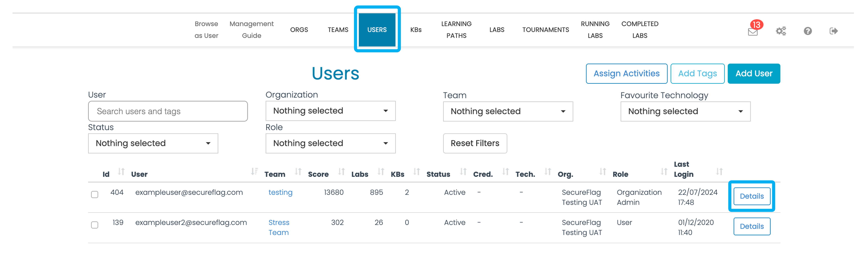This screenshot has height=257, width=868.
Task: Sort table by Cred. column arrows
Action: pos(506,172)
